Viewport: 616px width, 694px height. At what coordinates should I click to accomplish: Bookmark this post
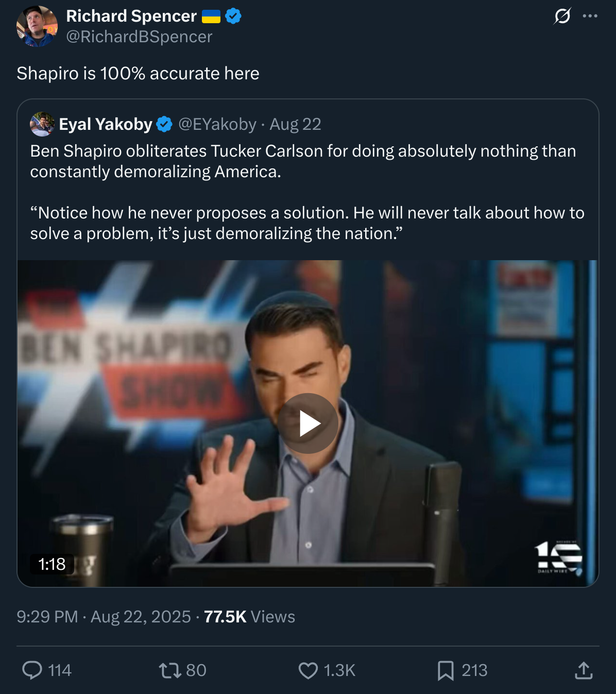(x=445, y=670)
